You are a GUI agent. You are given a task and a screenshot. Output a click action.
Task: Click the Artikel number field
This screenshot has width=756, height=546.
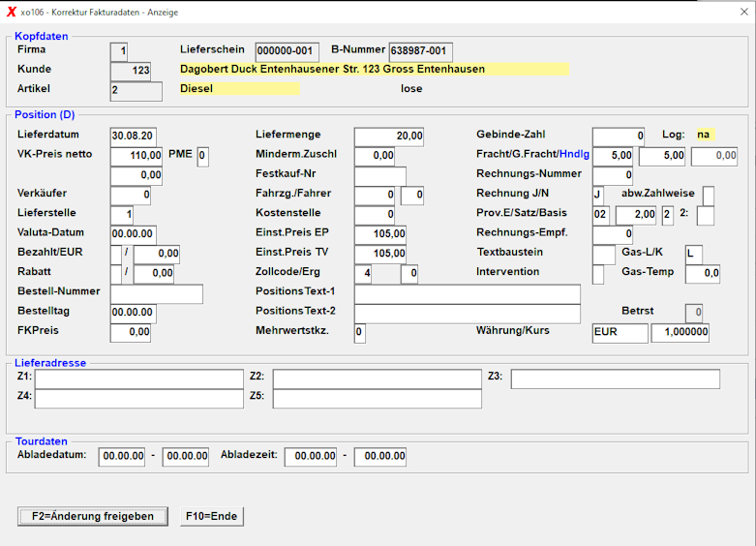136,91
